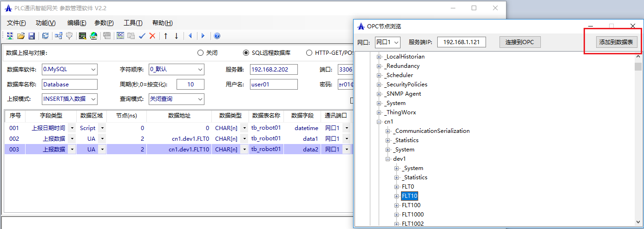Select the 关闭 radio button

[x=201, y=53]
